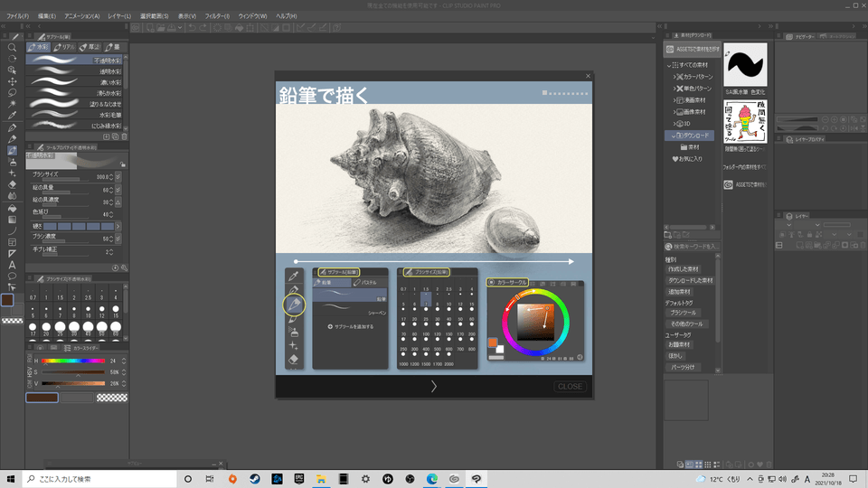Select the Balloon tool
868x488 pixels.
click(12, 277)
